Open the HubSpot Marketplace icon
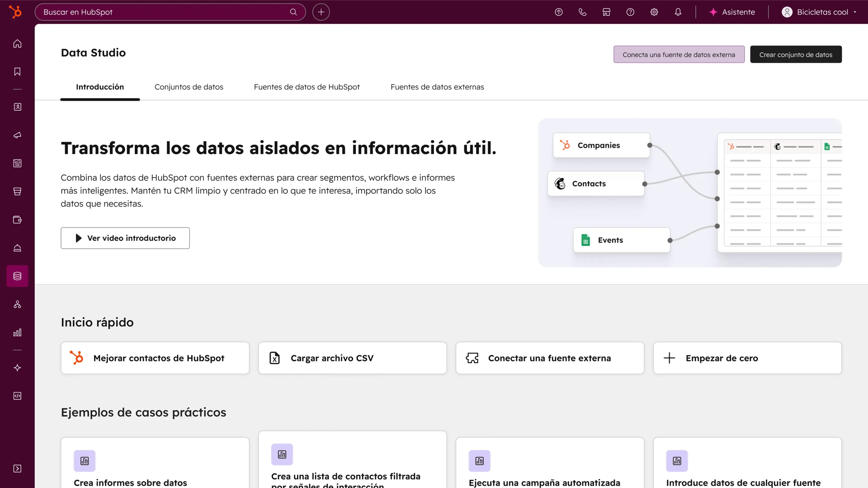868x488 pixels. click(x=606, y=12)
